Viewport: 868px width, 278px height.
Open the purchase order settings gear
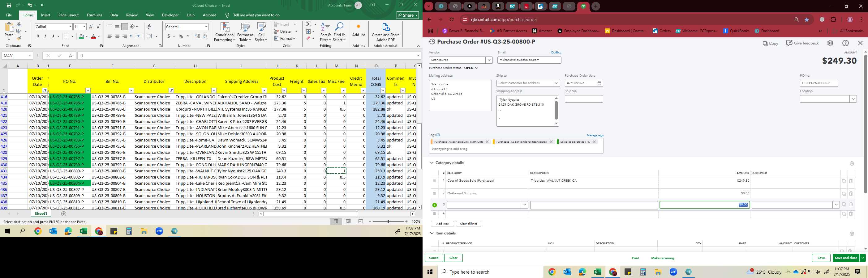pyautogui.click(x=830, y=43)
